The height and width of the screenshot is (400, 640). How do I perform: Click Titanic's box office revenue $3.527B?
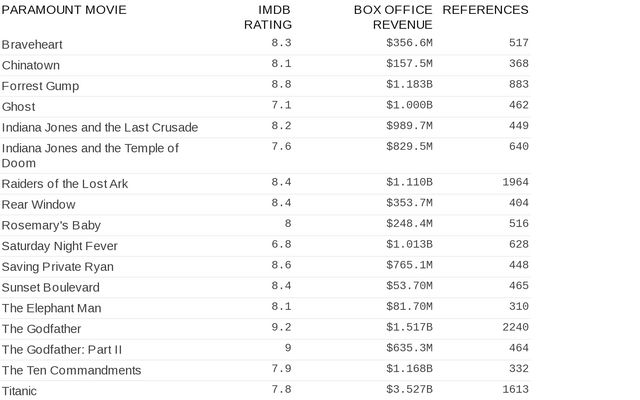pyautogui.click(x=409, y=390)
